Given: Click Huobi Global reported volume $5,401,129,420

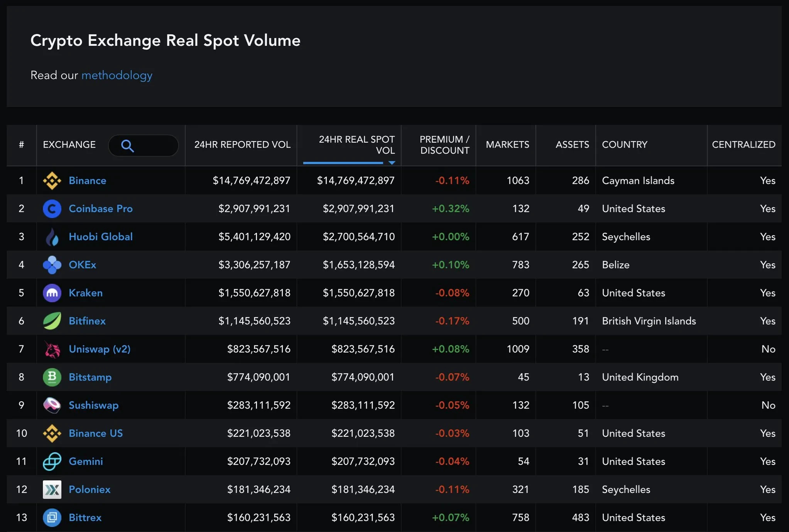Looking at the screenshot, I should [254, 237].
